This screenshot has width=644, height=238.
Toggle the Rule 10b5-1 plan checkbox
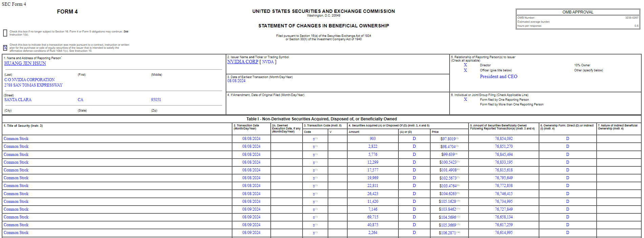5,48
